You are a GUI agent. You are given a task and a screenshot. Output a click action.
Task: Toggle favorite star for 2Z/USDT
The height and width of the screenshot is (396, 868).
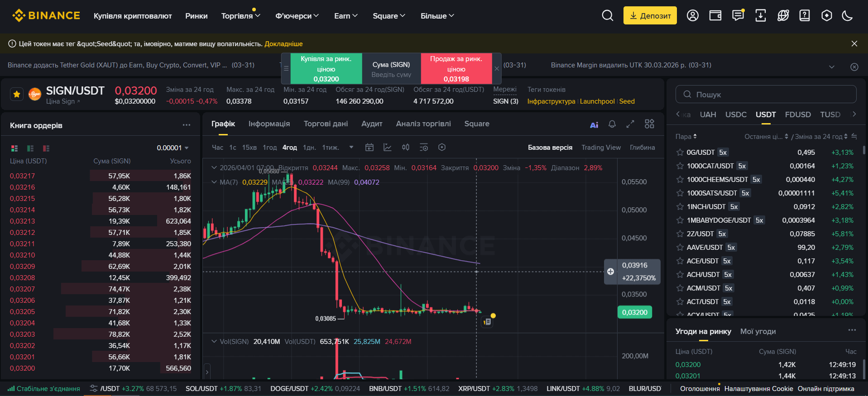680,234
